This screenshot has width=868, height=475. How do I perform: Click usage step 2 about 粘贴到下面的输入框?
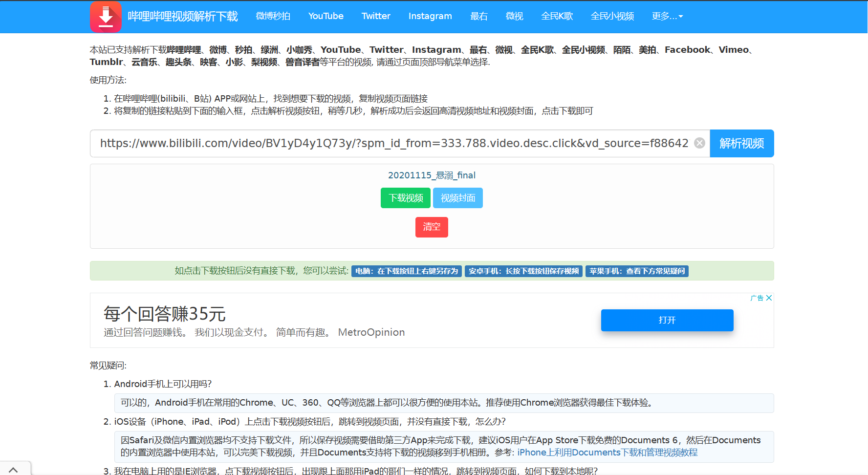point(353,111)
